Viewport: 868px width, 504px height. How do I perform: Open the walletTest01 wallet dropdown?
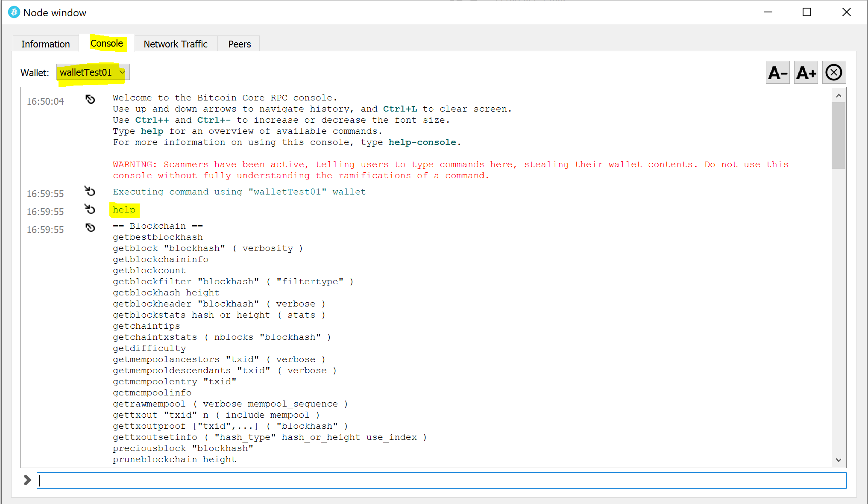pyautogui.click(x=93, y=73)
